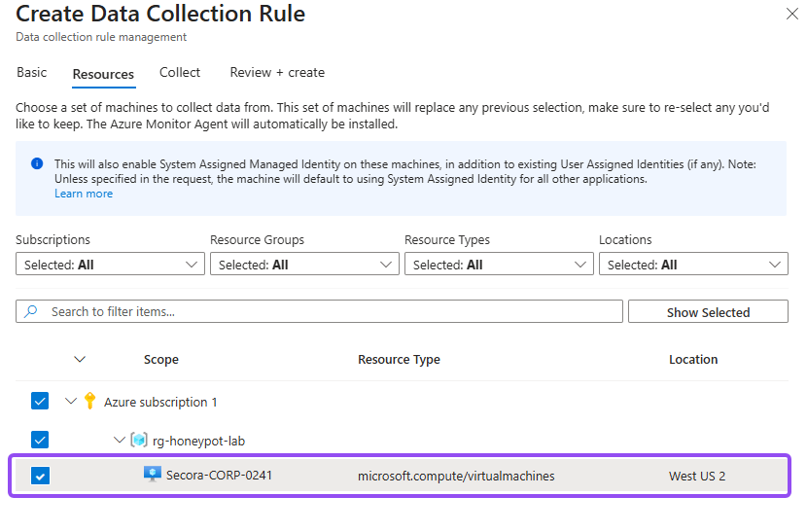Image resolution: width=807 pixels, height=532 pixels.
Task: Click the West US 2 location cell
Action: (x=697, y=476)
